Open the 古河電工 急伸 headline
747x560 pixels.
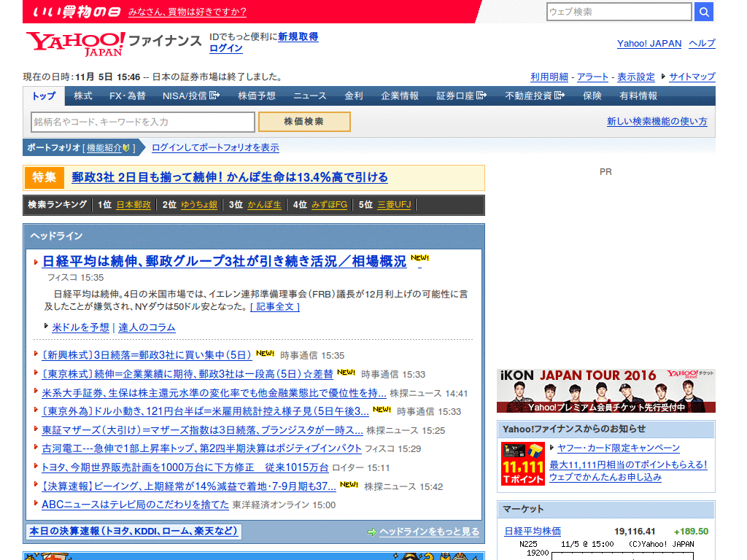[x=201, y=448]
